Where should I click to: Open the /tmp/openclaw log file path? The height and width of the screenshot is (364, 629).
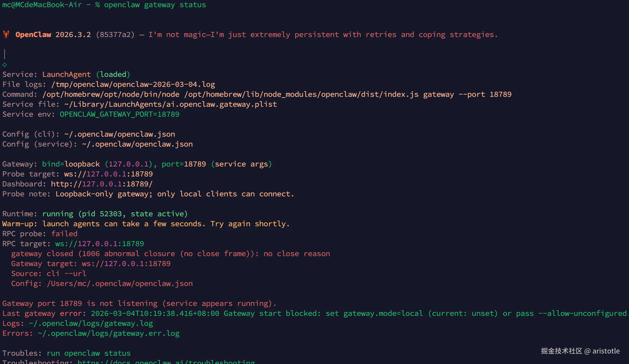[x=133, y=84]
